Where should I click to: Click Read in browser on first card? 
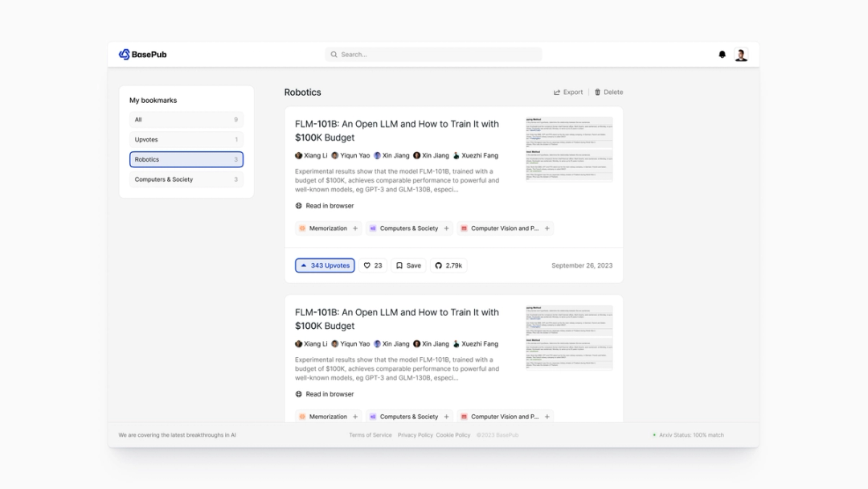coord(325,205)
